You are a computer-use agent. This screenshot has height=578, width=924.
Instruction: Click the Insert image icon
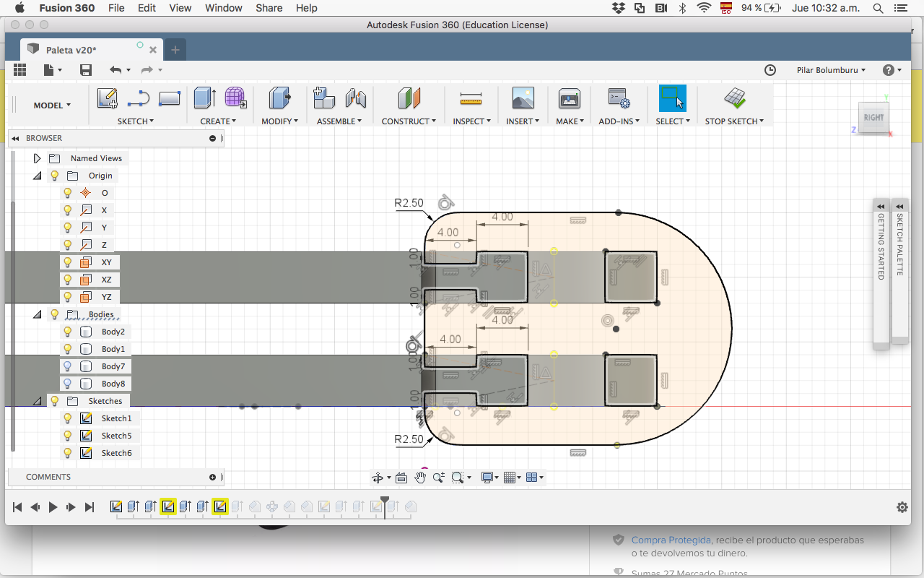pos(523,98)
